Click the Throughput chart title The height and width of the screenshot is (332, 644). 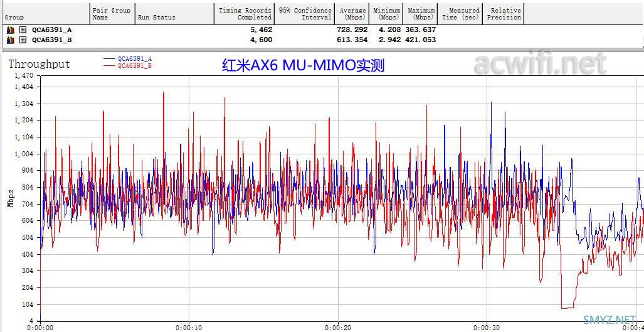point(40,65)
